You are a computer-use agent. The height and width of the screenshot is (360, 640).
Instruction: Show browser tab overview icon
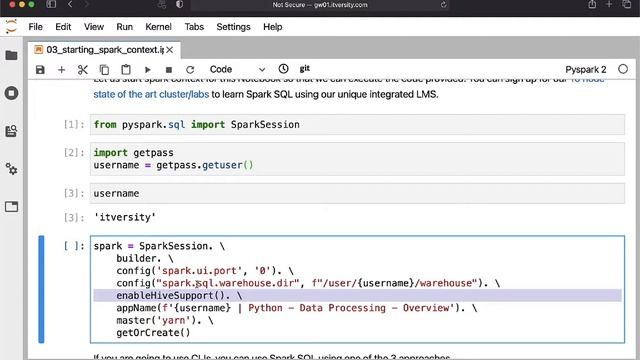click(627, 4)
